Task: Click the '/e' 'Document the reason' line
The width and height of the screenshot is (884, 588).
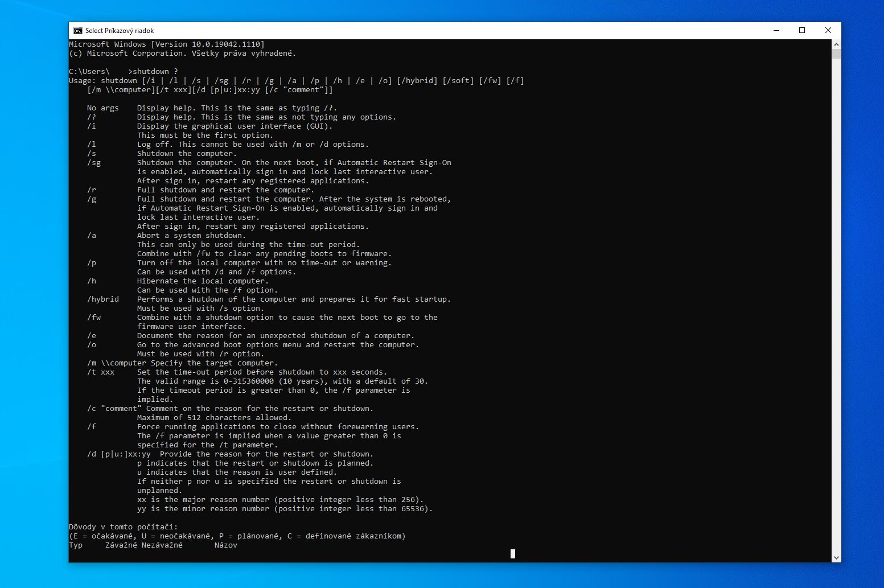Action: point(251,336)
